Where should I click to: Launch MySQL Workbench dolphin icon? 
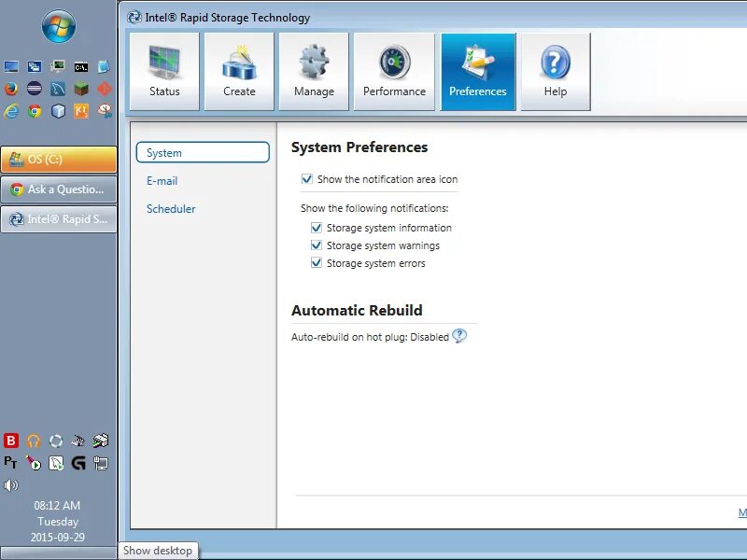58,89
